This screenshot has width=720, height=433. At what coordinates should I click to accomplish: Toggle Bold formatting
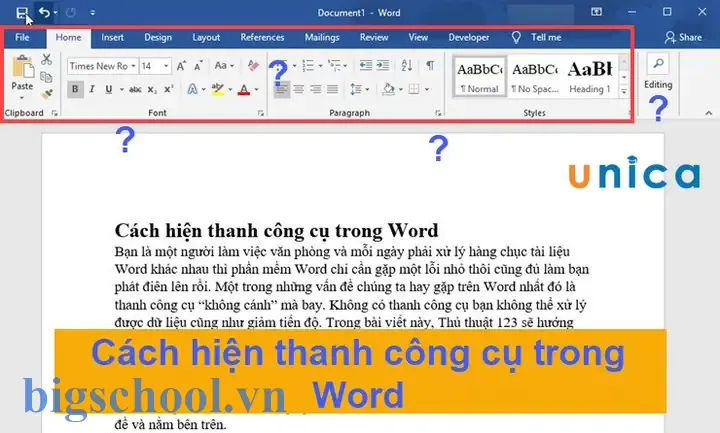[x=75, y=89]
